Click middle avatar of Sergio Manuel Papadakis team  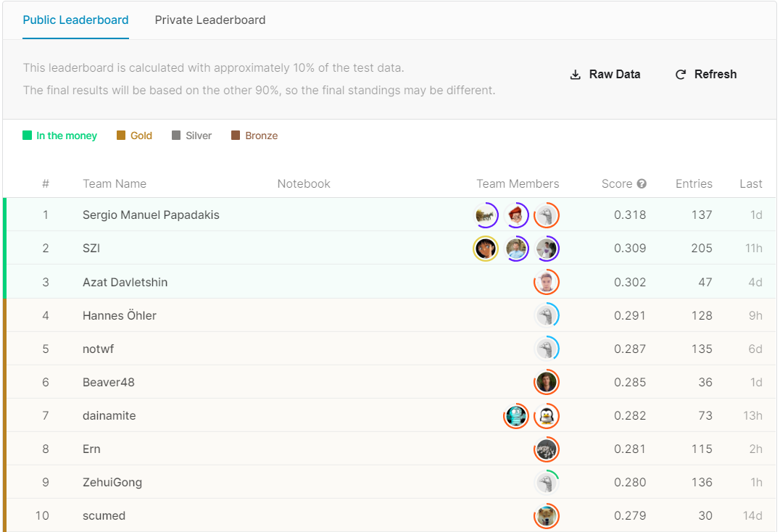tap(516, 215)
